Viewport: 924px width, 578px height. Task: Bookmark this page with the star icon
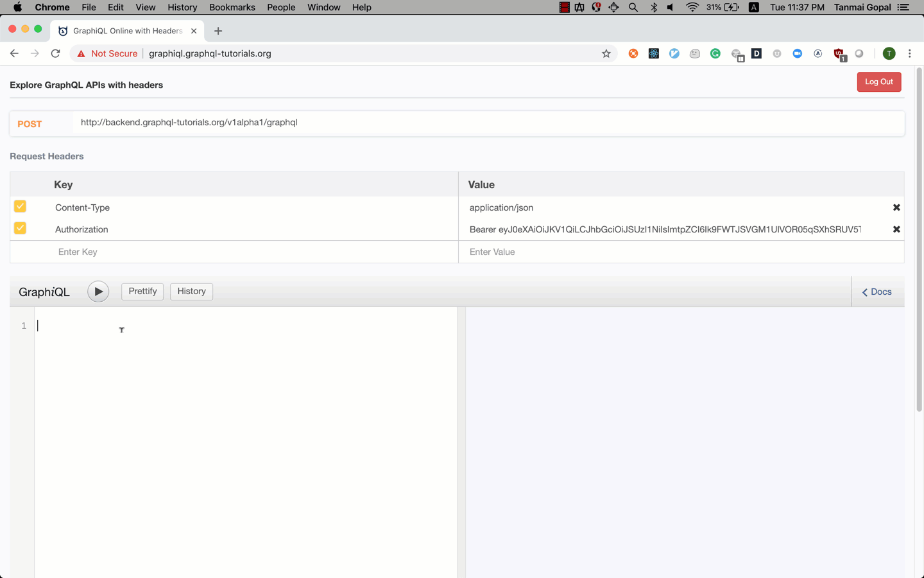[606, 53]
